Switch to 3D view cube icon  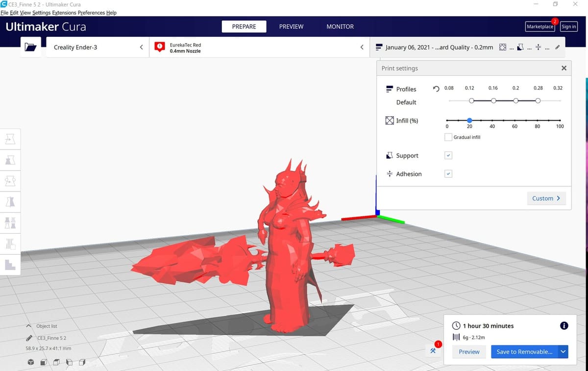[30, 363]
